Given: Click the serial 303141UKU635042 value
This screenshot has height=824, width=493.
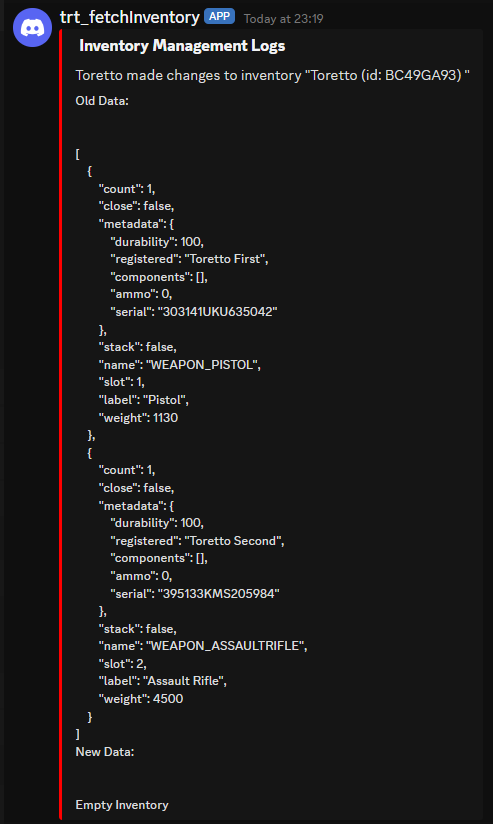Looking at the screenshot, I should pos(218,312).
